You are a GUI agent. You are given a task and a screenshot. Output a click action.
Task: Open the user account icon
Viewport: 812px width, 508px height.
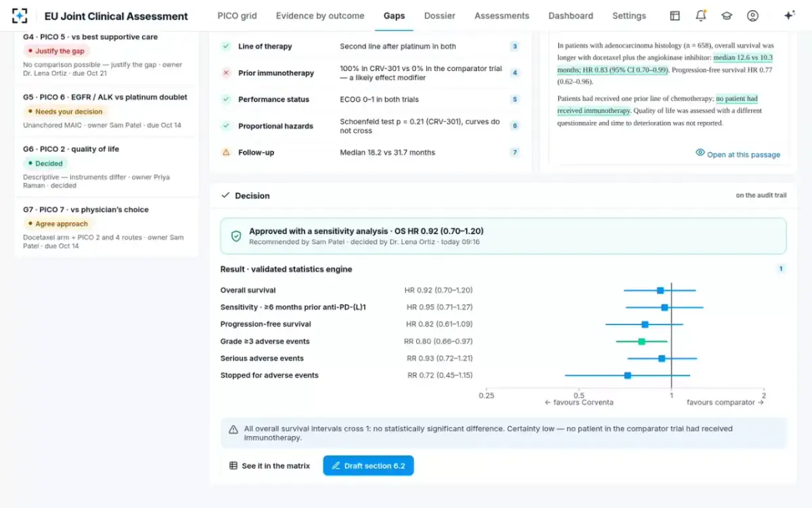(x=752, y=16)
